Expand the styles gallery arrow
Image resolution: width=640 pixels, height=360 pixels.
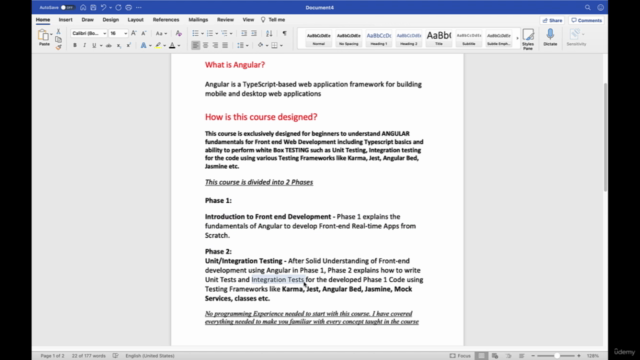pyautogui.click(x=517, y=38)
